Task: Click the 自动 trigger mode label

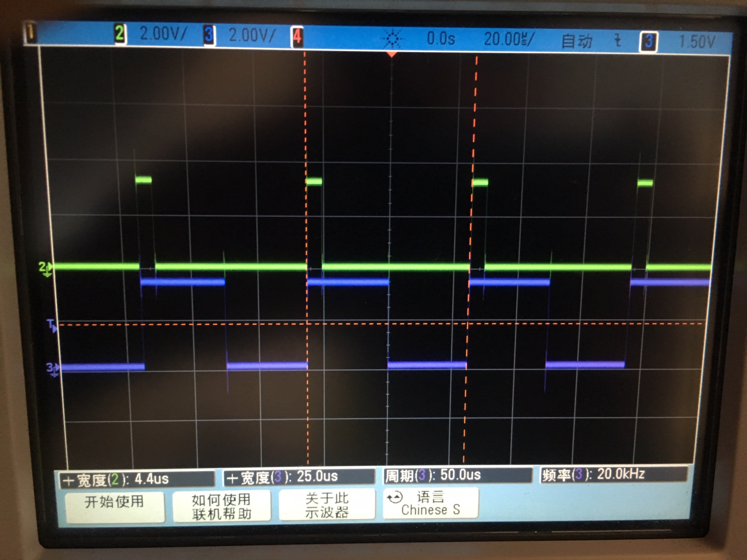Action: coord(577,40)
